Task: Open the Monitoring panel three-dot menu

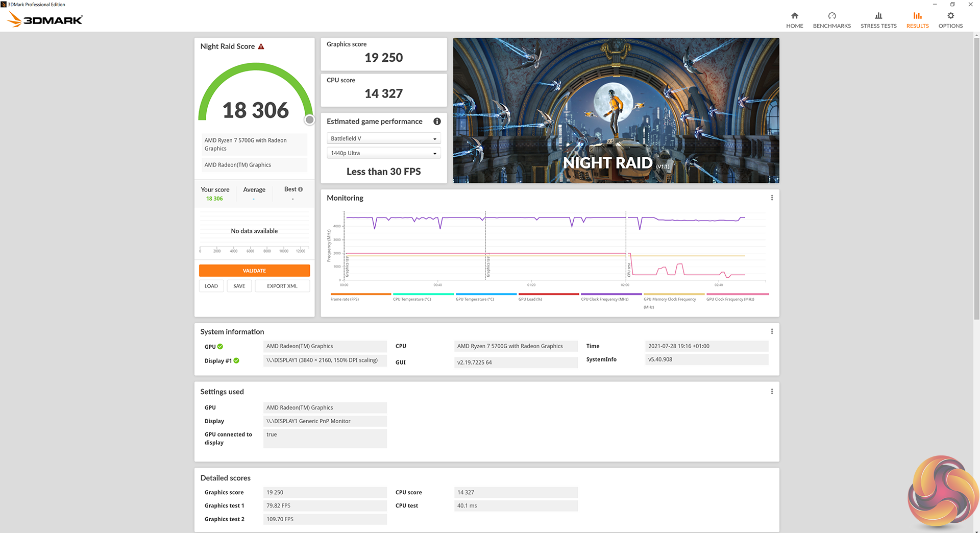Action: [772, 198]
